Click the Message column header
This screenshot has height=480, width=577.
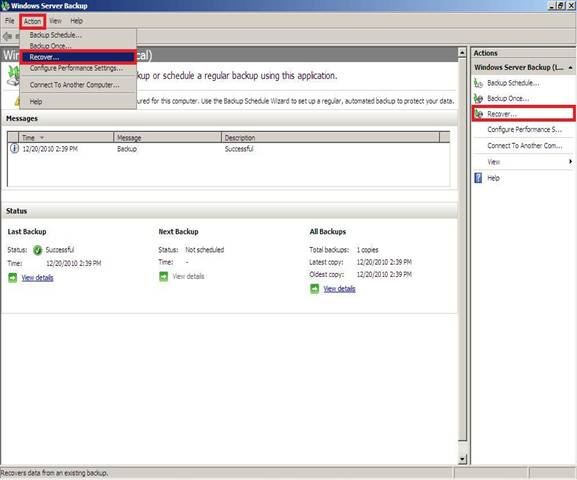coord(167,138)
